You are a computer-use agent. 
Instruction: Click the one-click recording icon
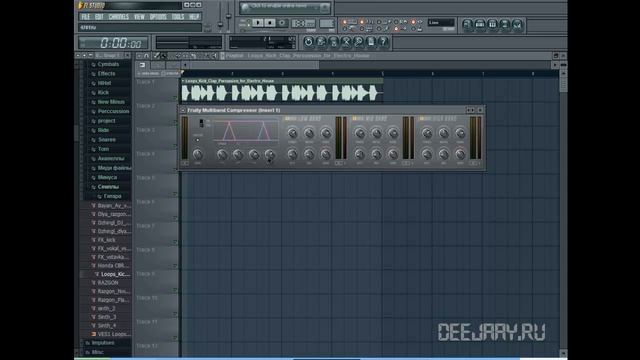[x=358, y=41]
